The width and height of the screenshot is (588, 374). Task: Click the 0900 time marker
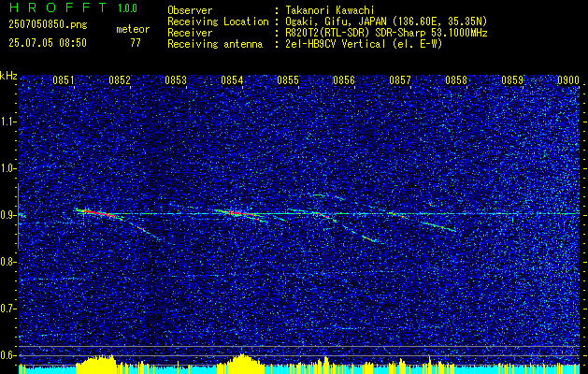click(x=567, y=80)
